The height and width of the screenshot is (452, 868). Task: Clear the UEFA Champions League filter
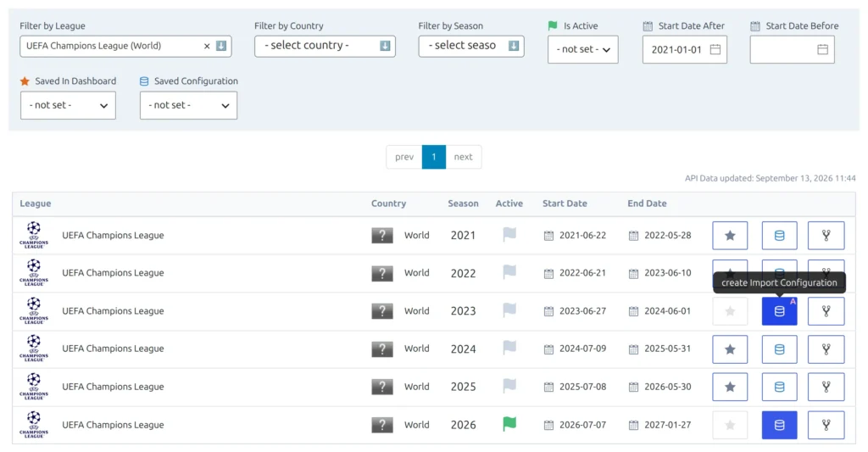point(207,46)
